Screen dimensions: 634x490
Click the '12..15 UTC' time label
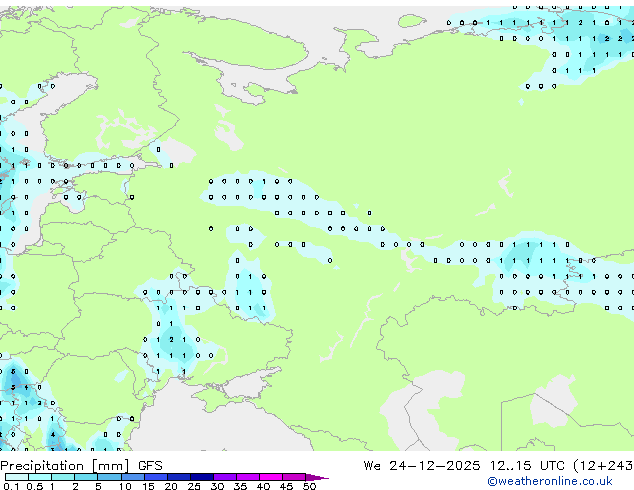click(527, 466)
